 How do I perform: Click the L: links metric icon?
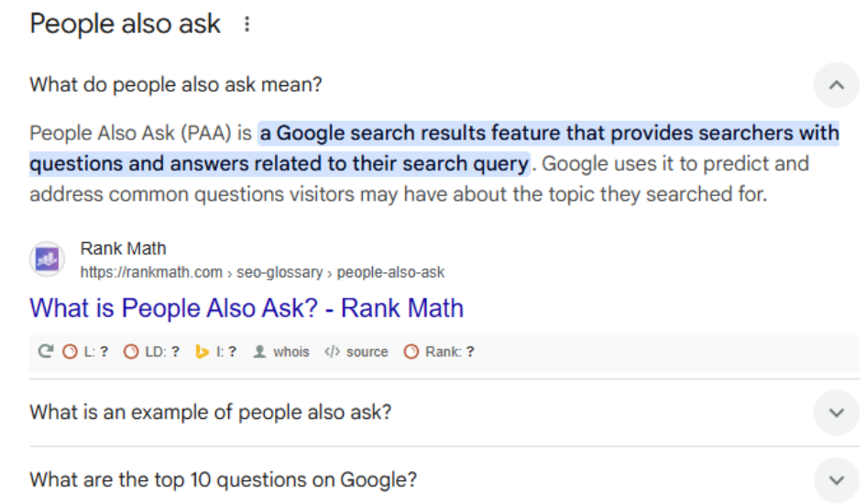tap(70, 352)
